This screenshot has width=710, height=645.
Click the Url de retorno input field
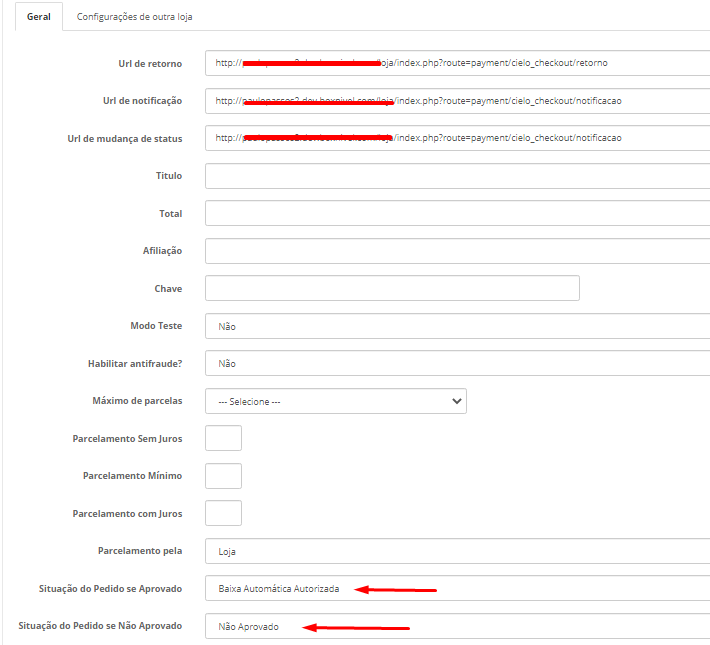pyautogui.click(x=456, y=63)
